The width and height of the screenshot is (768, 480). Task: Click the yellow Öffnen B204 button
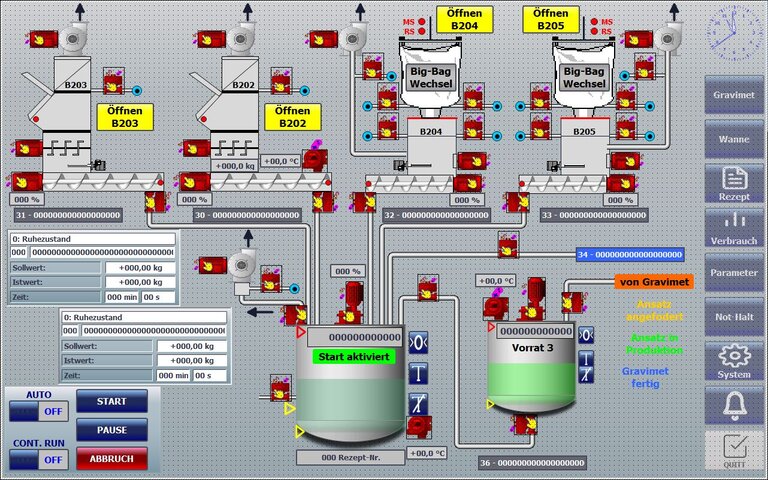click(x=464, y=20)
